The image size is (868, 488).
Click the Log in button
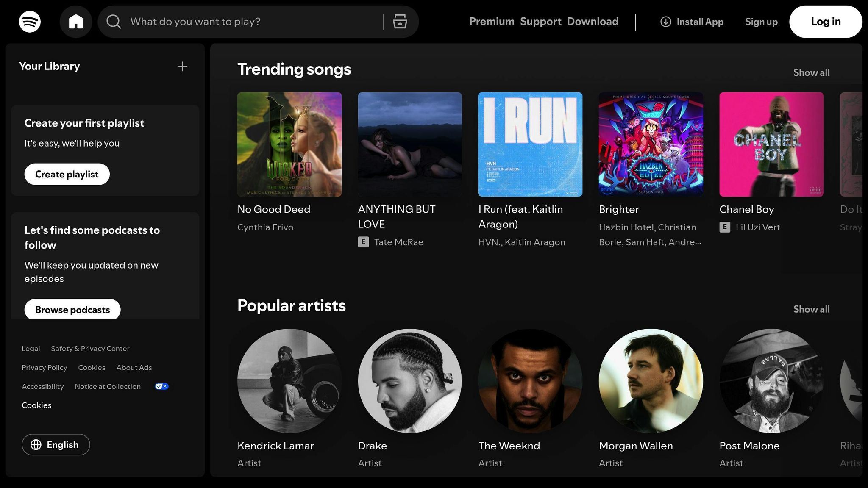click(x=825, y=22)
